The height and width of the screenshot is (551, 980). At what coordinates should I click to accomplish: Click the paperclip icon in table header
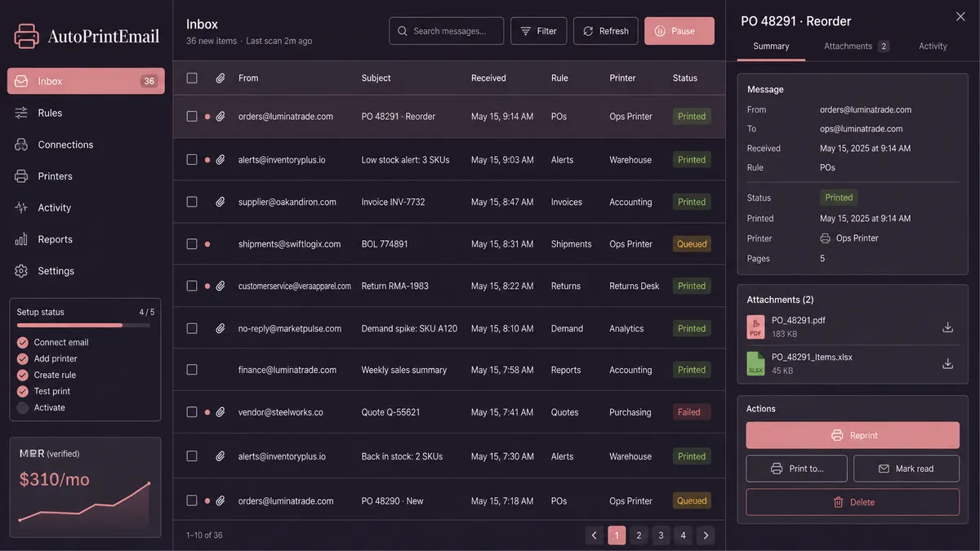tap(220, 78)
